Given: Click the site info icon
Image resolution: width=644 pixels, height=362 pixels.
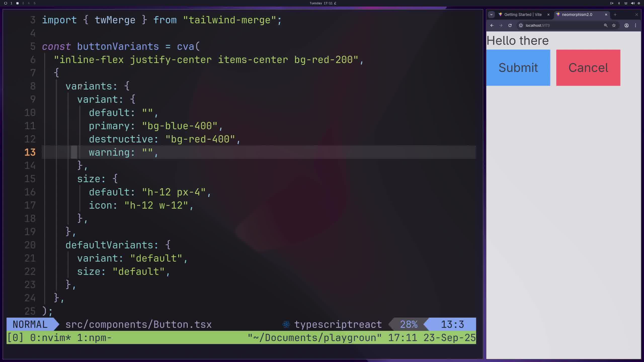Looking at the screenshot, I should (521, 25).
